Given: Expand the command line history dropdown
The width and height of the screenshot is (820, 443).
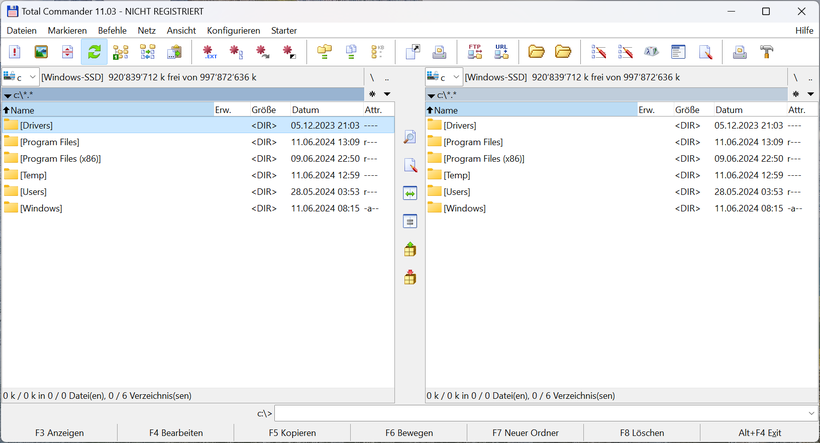Looking at the screenshot, I should (x=811, y=414).
